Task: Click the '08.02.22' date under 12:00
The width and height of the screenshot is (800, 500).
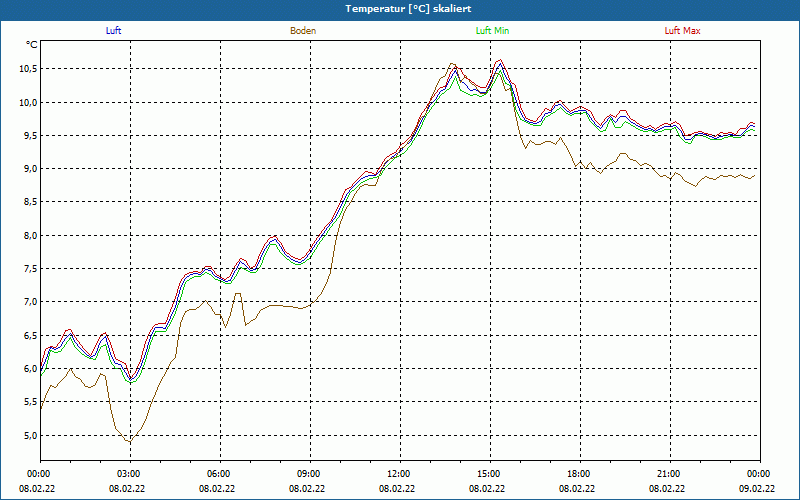Action: tap(397, 489)
